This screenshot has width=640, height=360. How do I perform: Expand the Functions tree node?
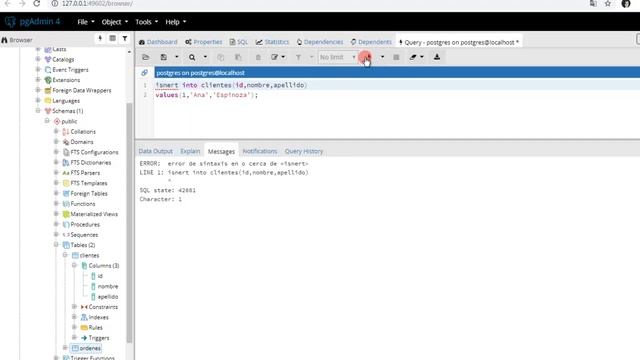56,203
